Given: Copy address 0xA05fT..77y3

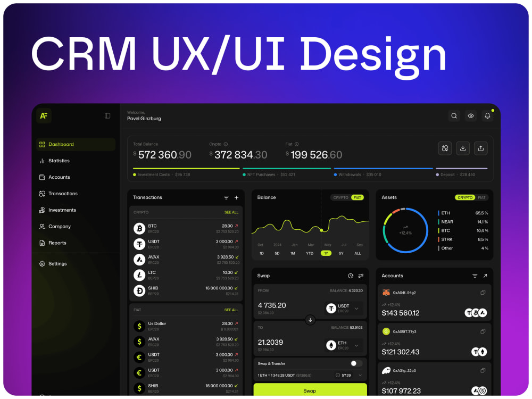Looking at the screenshot, I should (x=483, y=331).
